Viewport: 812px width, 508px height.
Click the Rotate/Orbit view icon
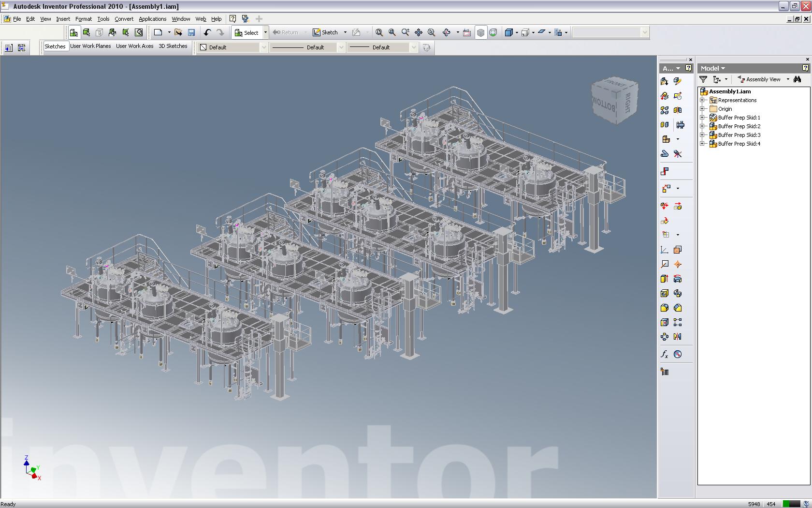click(447, 32)
